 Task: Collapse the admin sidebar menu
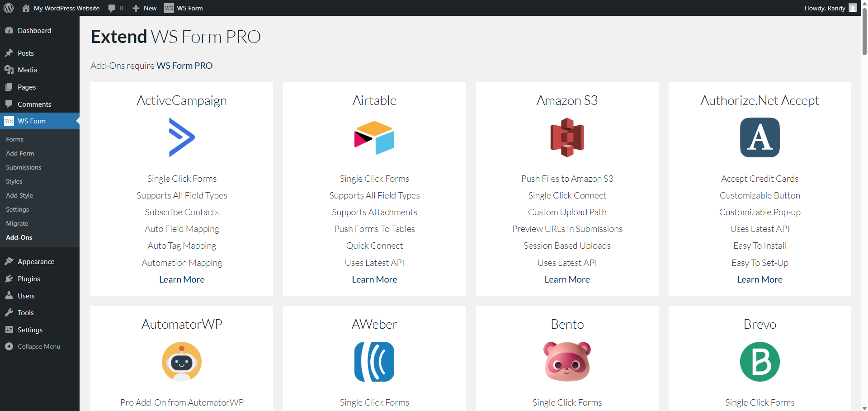point(39,346)
